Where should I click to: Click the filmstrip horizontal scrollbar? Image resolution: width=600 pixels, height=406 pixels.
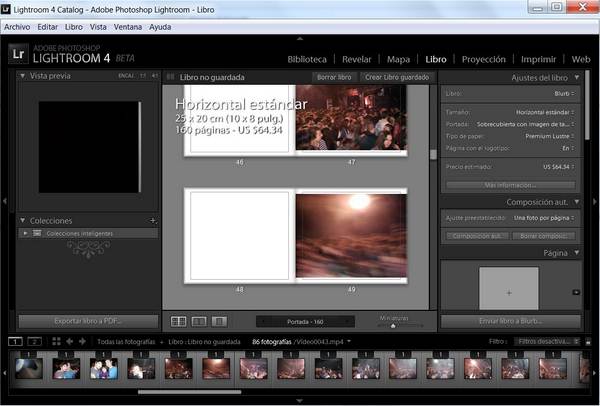click(x=189, y=392)
